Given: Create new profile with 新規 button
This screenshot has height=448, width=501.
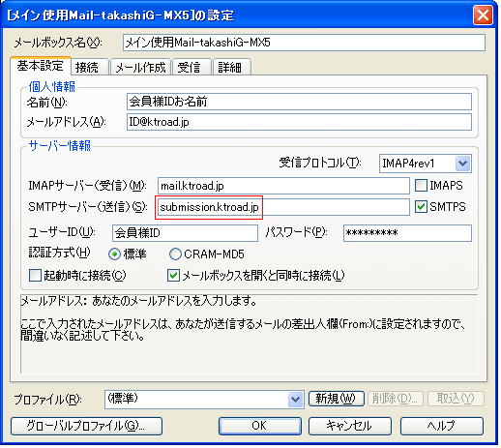Looking at the screenshot, I should (x=337, y=399).
